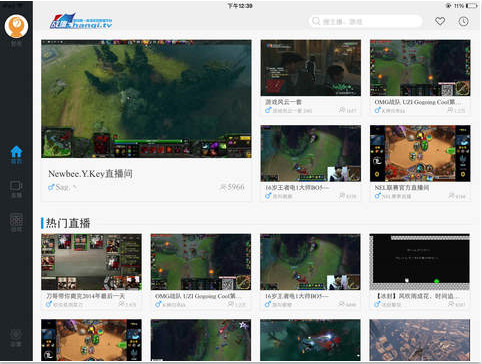Click the gender icon on the 游戏风云一套 card
The image size is (482, 364).
268,110
